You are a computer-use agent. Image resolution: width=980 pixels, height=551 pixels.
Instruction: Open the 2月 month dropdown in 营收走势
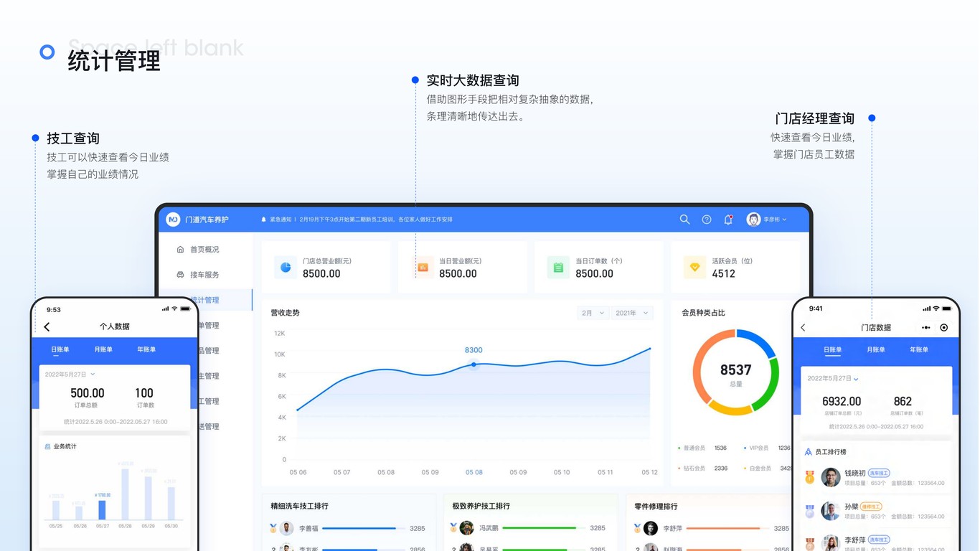pos(593,313)
